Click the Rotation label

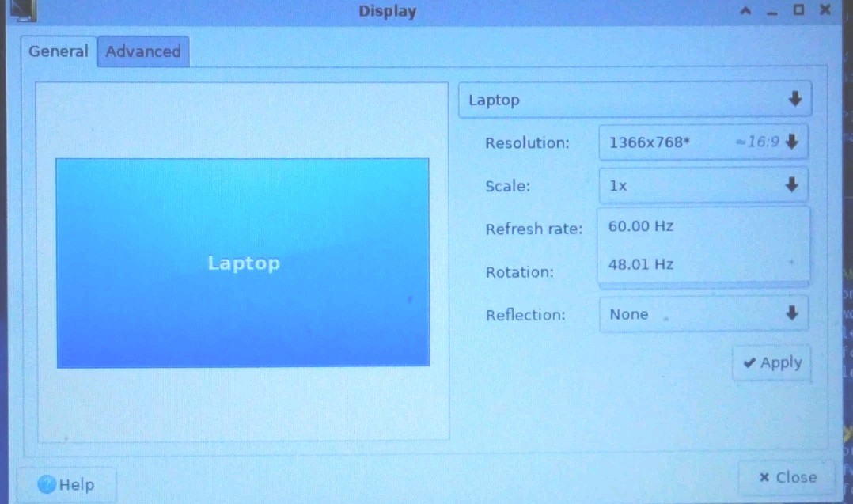click(520, 272)
